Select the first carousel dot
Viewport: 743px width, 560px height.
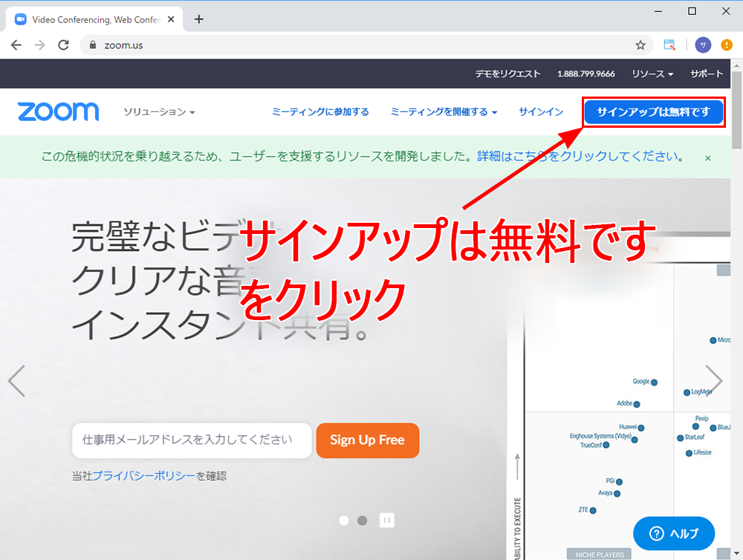[x=344, y=521]
